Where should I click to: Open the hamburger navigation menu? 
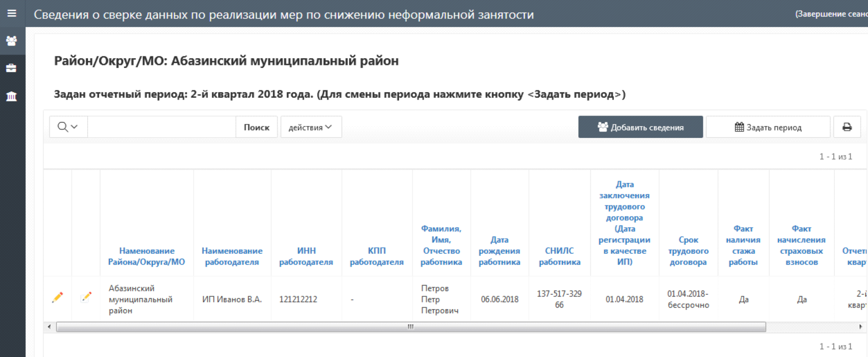click(12, 14)
